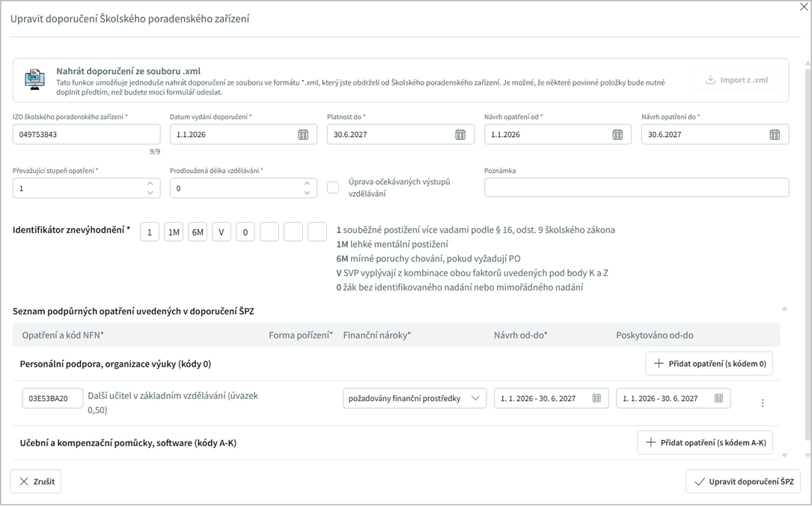The height and width of the screenshot is (506, 812).
Task: Confirm with Upravit doporučení ŠPZ button
Action: pos(742,482)
